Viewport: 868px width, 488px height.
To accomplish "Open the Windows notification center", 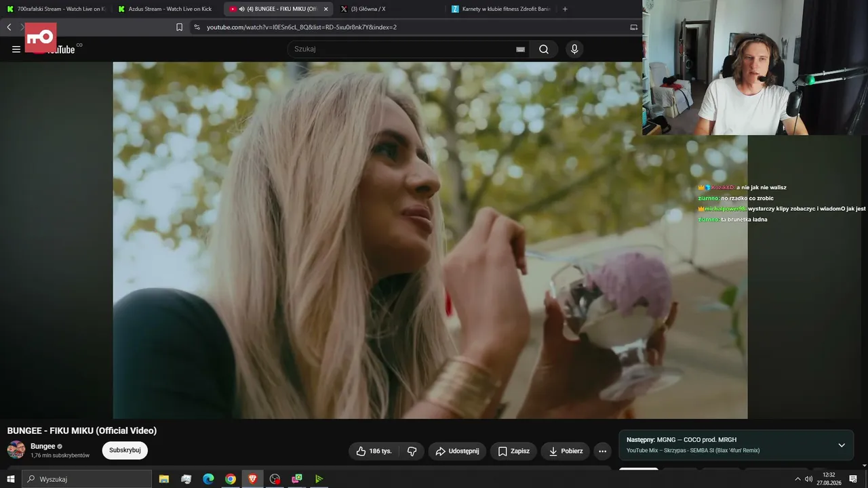I will pyautogui.click(x=853, y=479).
